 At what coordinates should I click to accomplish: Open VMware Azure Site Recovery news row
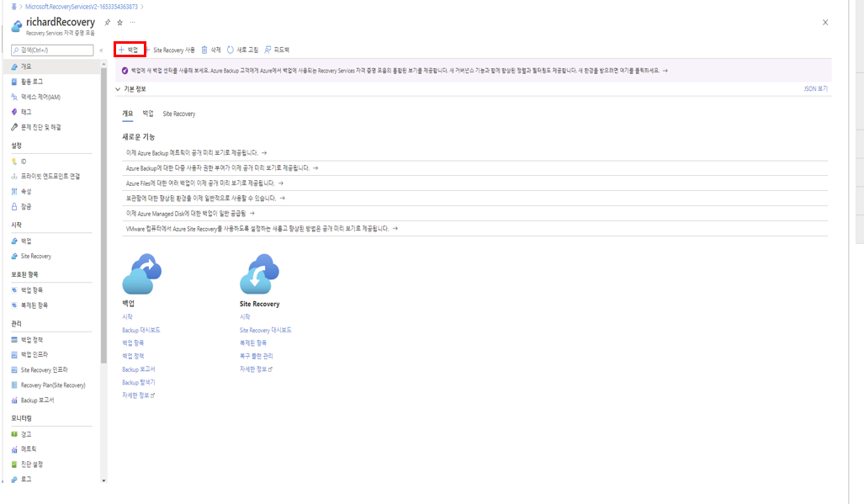pos(475,228)
